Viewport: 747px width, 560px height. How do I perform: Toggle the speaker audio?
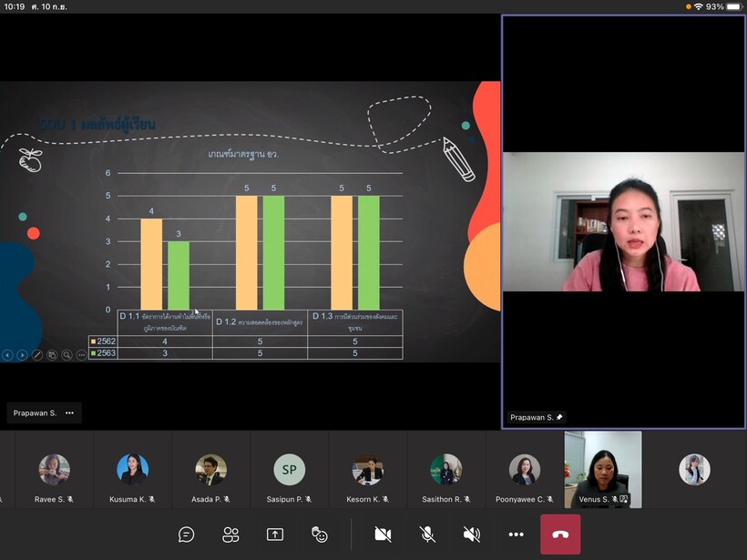472,535
